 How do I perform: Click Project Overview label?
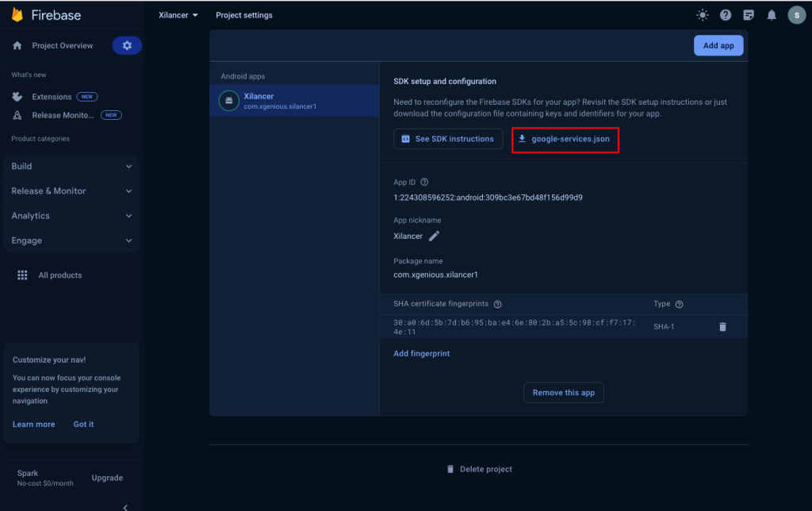click(x=63, y=45)
